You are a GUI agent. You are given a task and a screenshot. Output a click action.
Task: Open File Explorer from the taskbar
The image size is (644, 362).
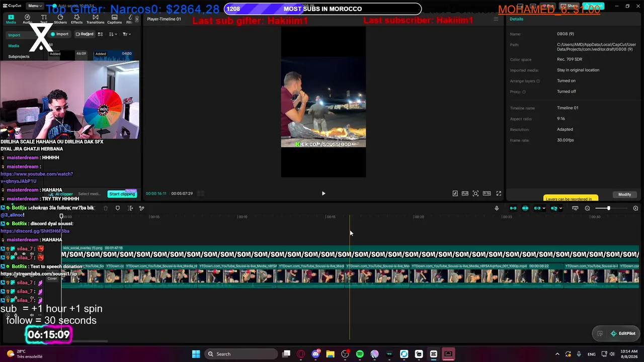[330, 354]
